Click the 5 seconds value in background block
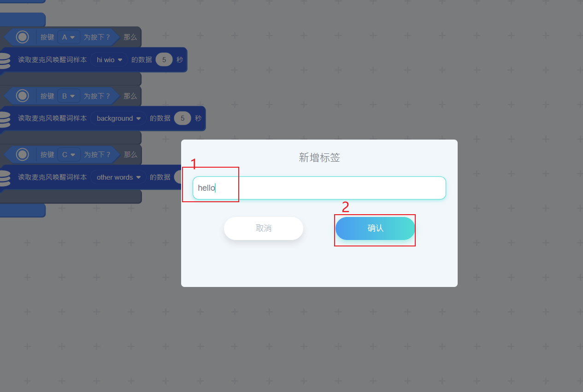The height and width of the screenshot is (392, 583). coord(183,118)
